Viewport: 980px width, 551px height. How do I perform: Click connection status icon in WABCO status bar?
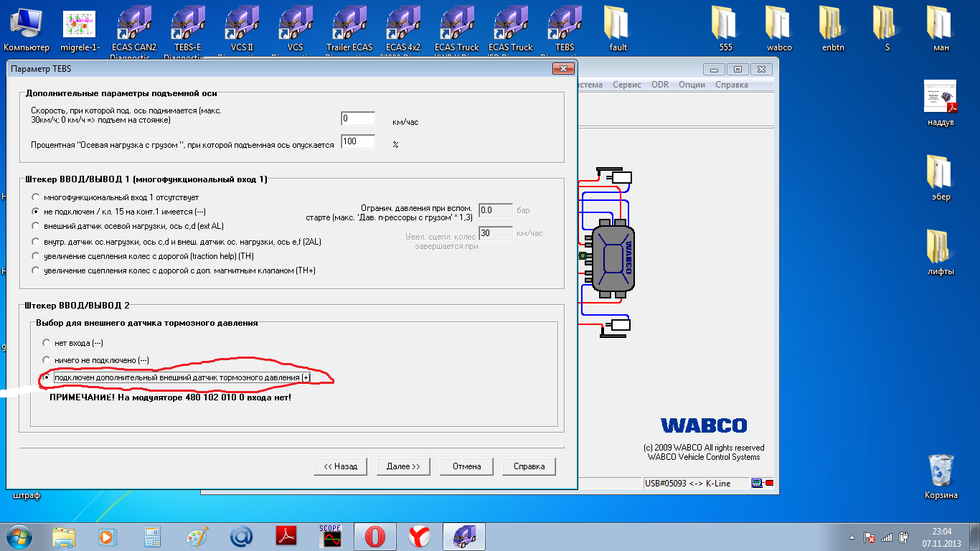click(x=763, y=483)
